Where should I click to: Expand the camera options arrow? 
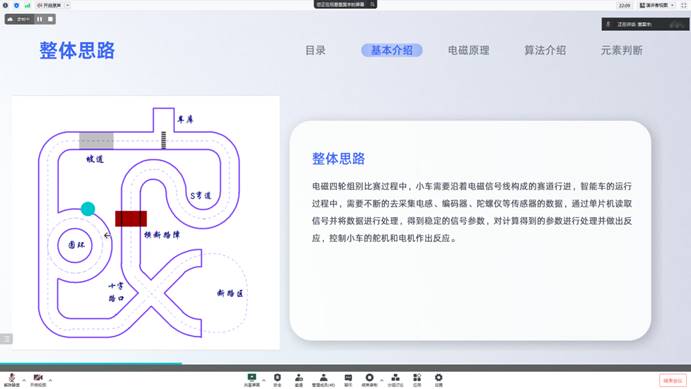click(x=50, y=380)
